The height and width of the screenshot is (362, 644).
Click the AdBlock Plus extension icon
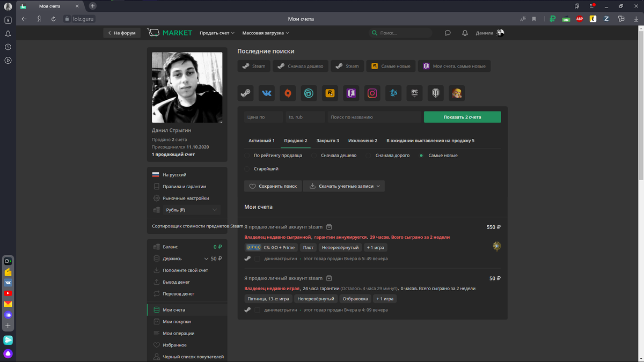click(579, 19)
